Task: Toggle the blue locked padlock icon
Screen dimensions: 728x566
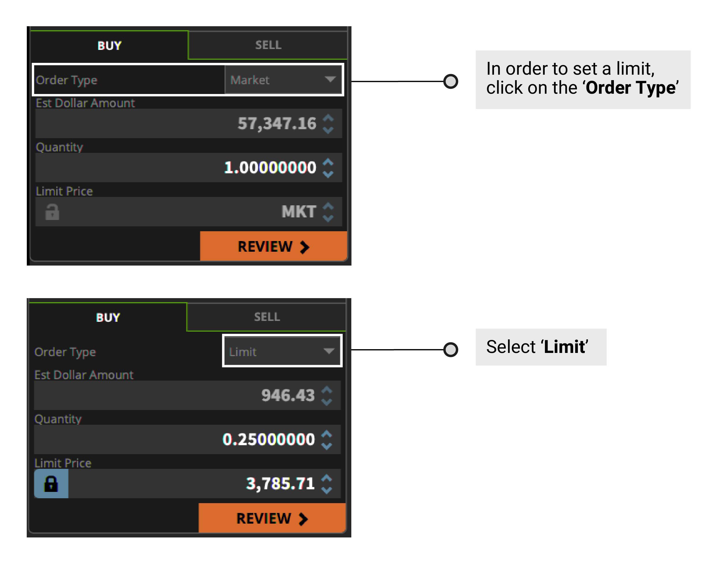Action: click(x=51, y=484)
